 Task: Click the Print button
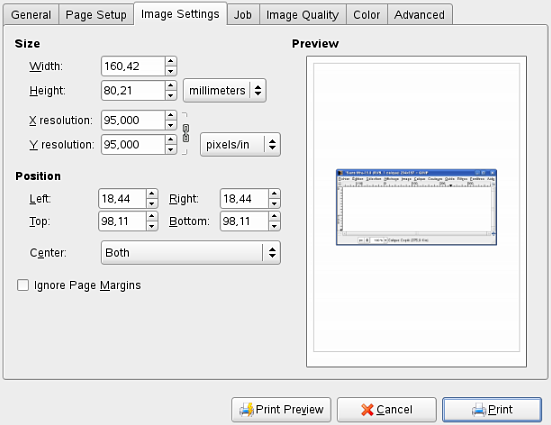coord(492,410)
